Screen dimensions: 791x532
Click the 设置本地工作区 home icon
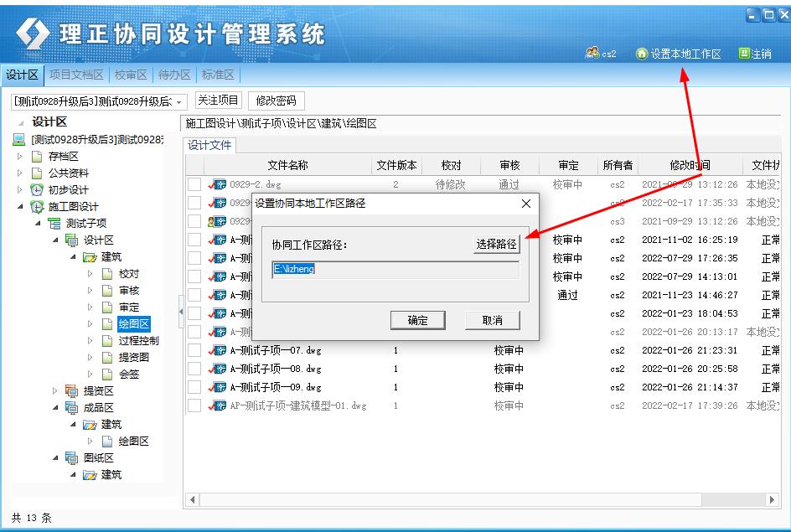click(643, 54)
